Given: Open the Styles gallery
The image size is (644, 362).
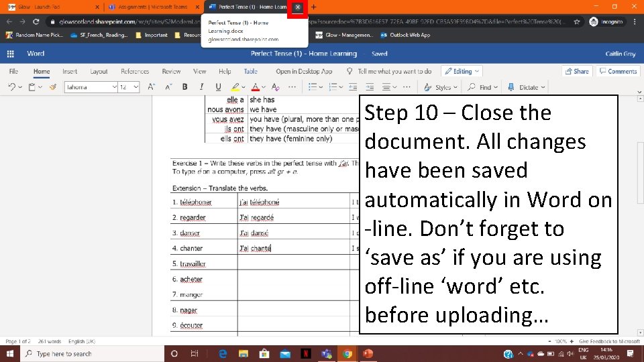Looking at the screenshot, I should [440, 87].
